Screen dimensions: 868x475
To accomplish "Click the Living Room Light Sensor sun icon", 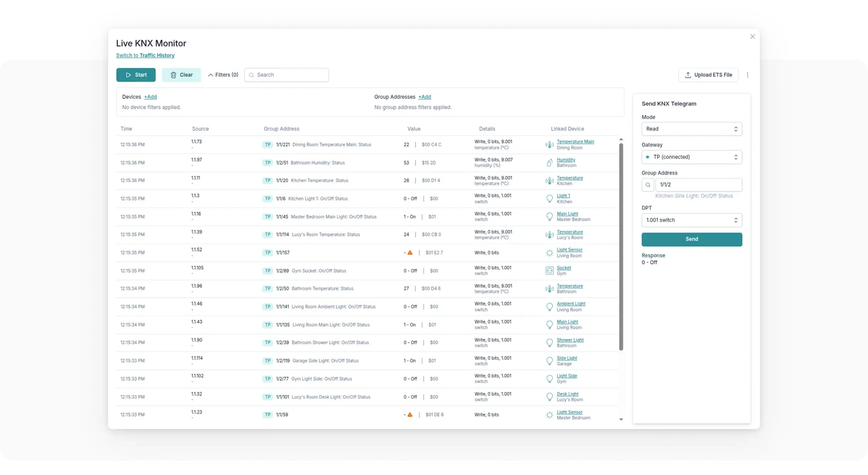I will click(549, 253).
